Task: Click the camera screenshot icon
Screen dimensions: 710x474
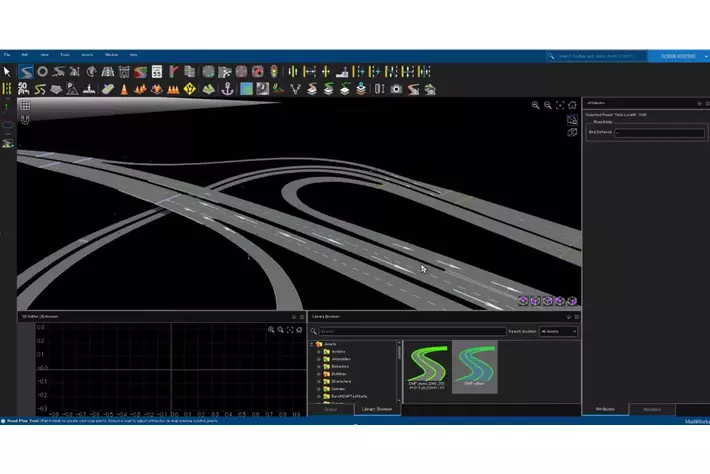Action: pos(396,89)
